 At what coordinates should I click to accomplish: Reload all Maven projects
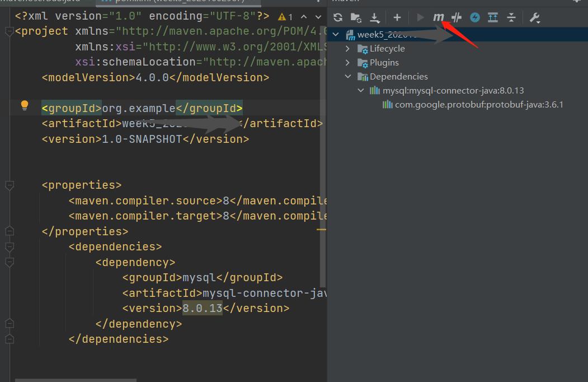click(338, 17)
